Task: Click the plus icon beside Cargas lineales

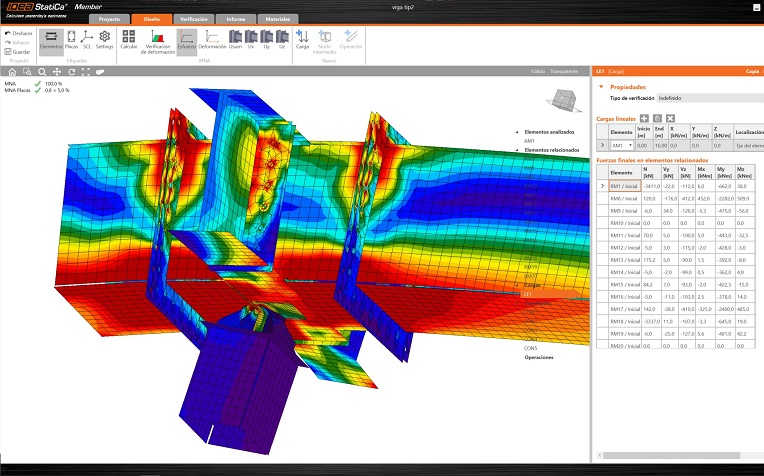Action: click(644, 118)
